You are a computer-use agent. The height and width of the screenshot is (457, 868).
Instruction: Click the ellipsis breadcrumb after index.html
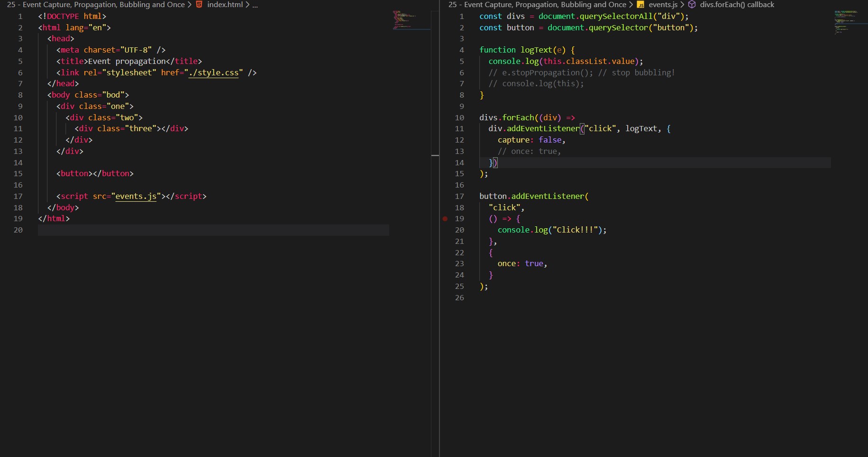(x=255, y=5)
